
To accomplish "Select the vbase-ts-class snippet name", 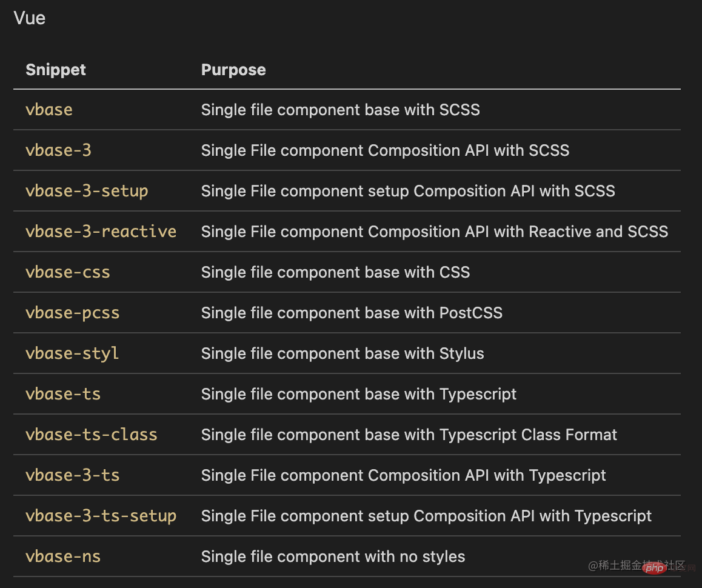I will tap(92, 435).
